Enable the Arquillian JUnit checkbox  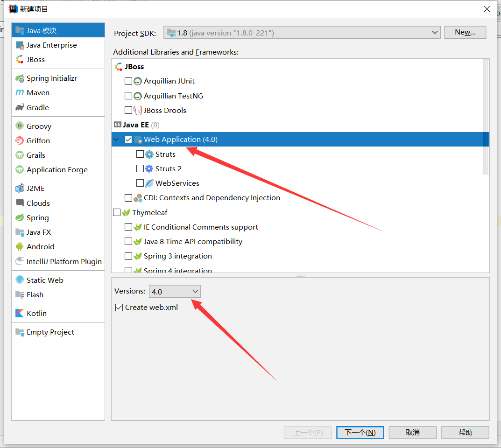tap(128, 81)
